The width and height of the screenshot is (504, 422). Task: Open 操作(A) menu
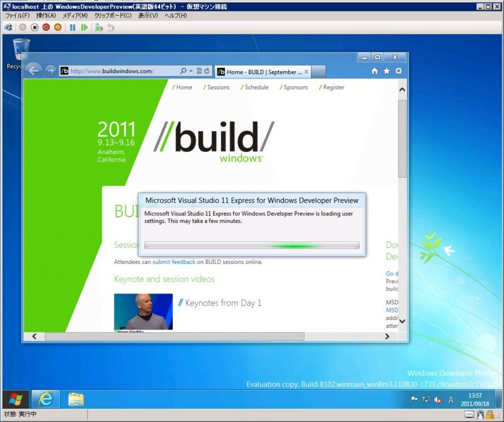point(46,15)
